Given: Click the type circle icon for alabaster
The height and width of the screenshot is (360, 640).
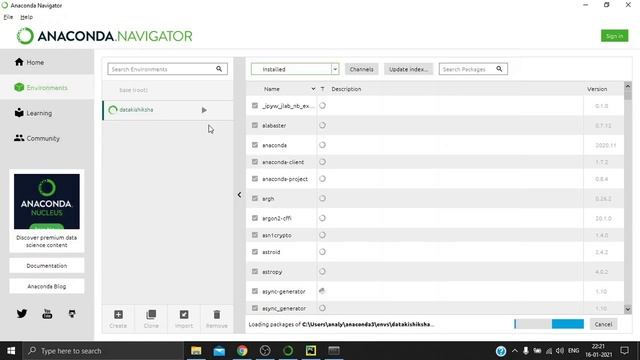Looking at the screenshot, I should (x=322, y=125).
